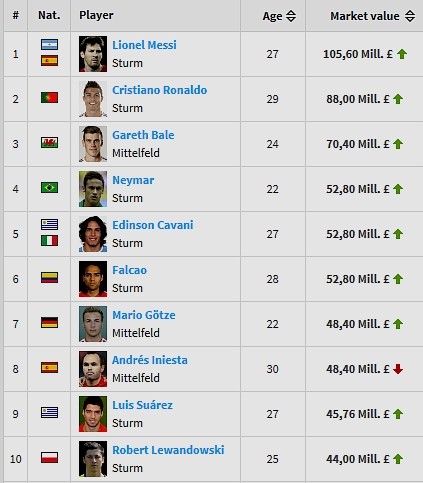423x483 pixels.
Task: Click the Nat. column header
Action: pyautogui.click(x=49, y=15)
